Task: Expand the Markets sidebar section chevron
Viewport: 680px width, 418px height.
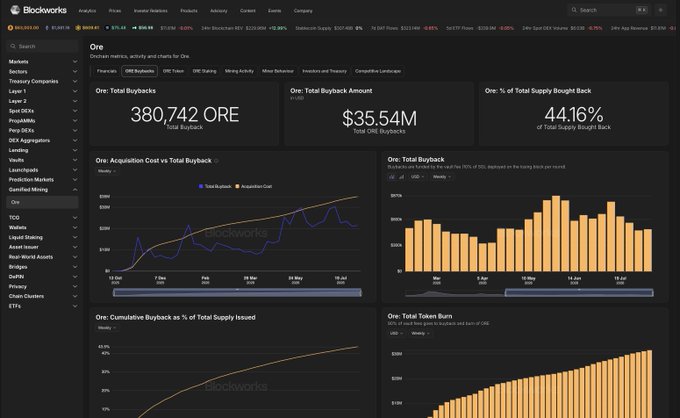Action: [x=75, y=62]
